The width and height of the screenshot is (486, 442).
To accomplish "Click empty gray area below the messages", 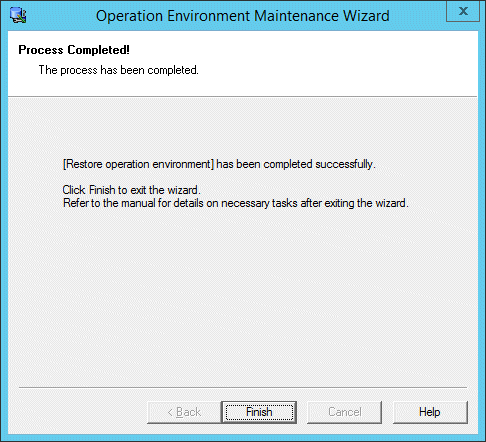I will [x=243, y=293].
